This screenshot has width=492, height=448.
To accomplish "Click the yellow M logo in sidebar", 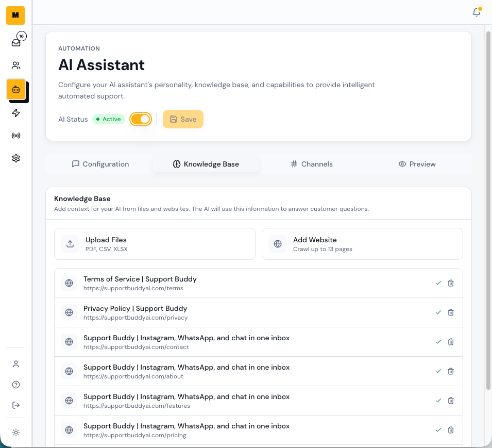I will point(15,15).
